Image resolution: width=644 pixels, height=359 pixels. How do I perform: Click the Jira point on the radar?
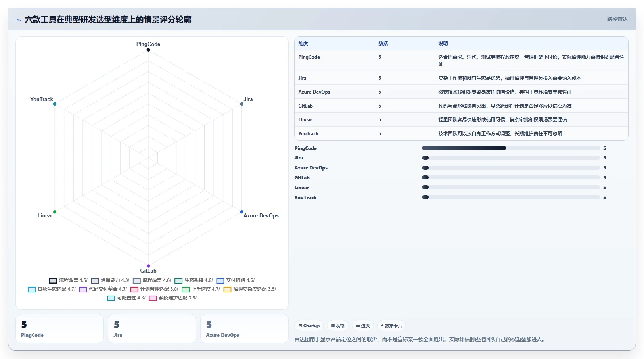point(242,104)
